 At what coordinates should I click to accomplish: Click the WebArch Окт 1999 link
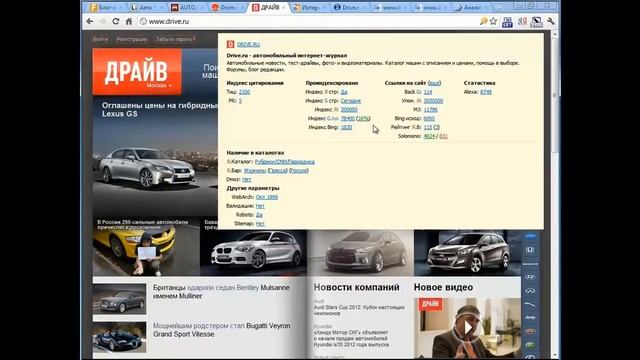coord(267,197)
